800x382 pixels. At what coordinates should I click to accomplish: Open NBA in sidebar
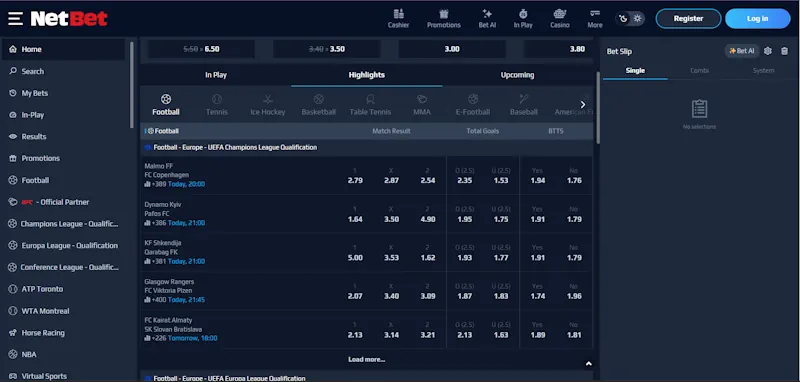pyautogui.click(x=63, y=354)
